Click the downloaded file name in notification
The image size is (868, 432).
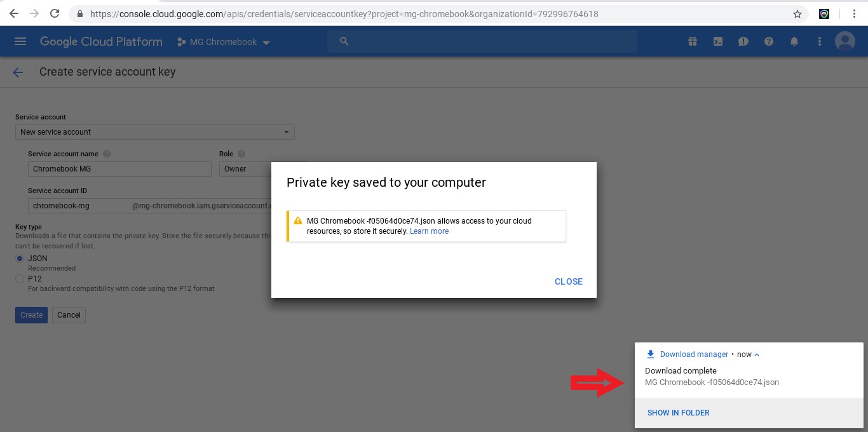pos(712,382)
